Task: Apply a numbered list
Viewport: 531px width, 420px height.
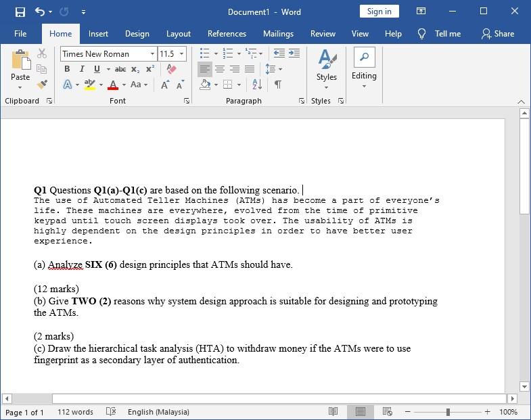Action: [227, 53]
